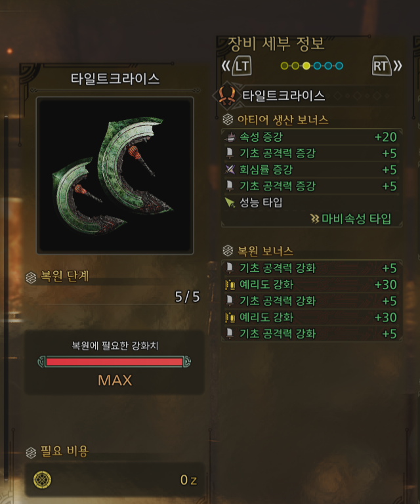Click the sharpness icon beside first 예리도 강화
420x504 pixels.
[230, 284]
